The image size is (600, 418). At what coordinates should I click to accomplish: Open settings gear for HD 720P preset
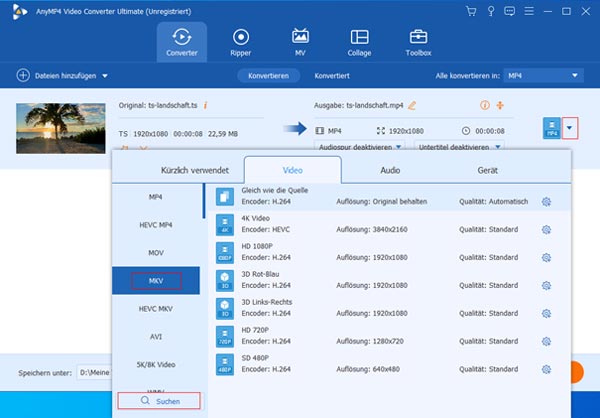(546, 341)
